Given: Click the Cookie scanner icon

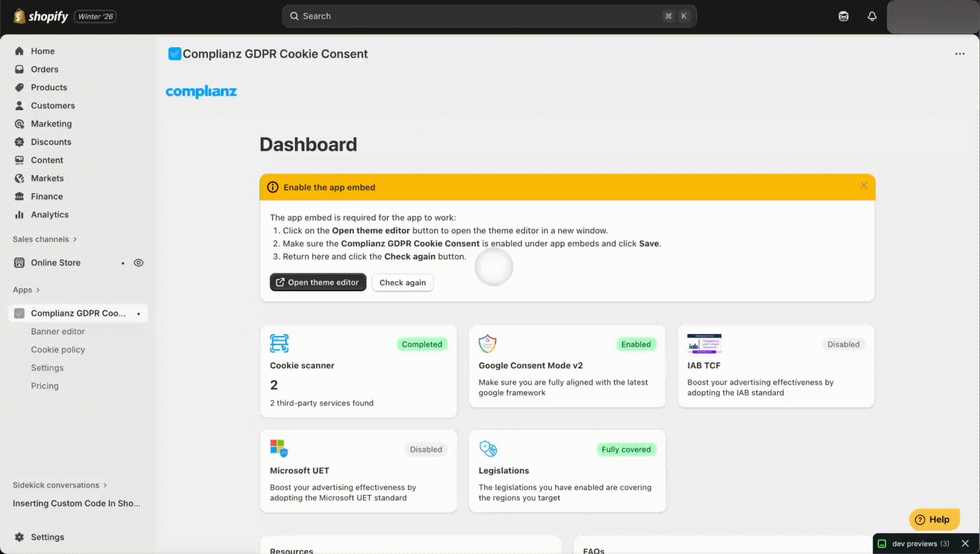Looking at the screenshot, I should tap(279, 344).
